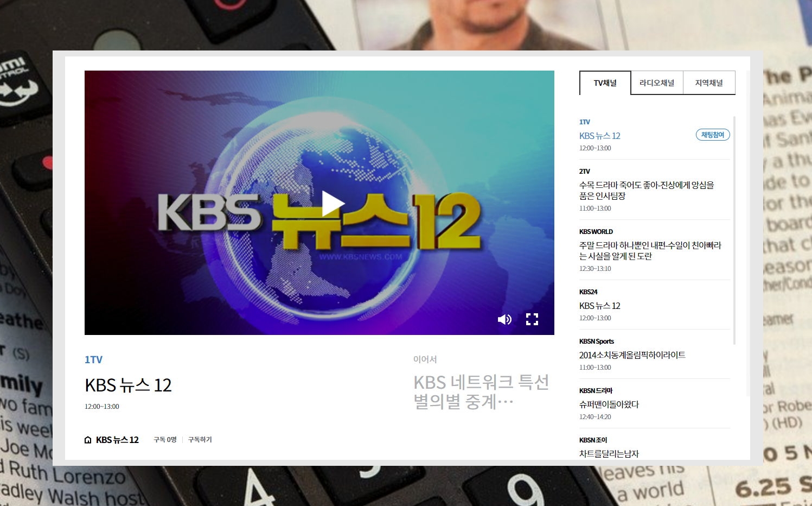
Task: Switch to the 라디오채널 tab
Action: pyautogui.click(x=657, y=83)
